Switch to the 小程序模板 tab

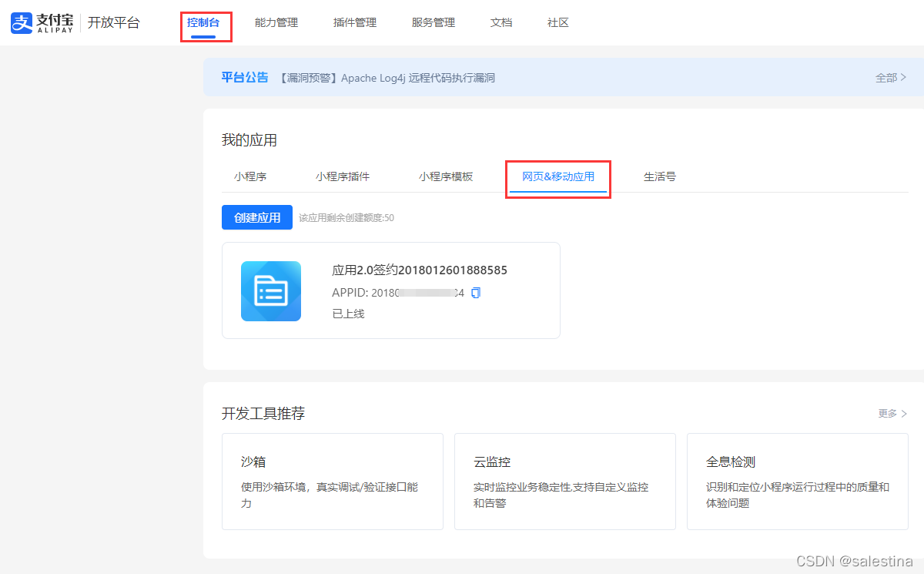[x=446, y=176]
